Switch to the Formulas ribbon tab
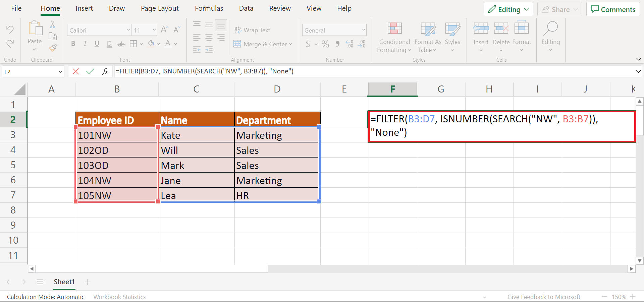644x302 pixels. tap(209, 8)
